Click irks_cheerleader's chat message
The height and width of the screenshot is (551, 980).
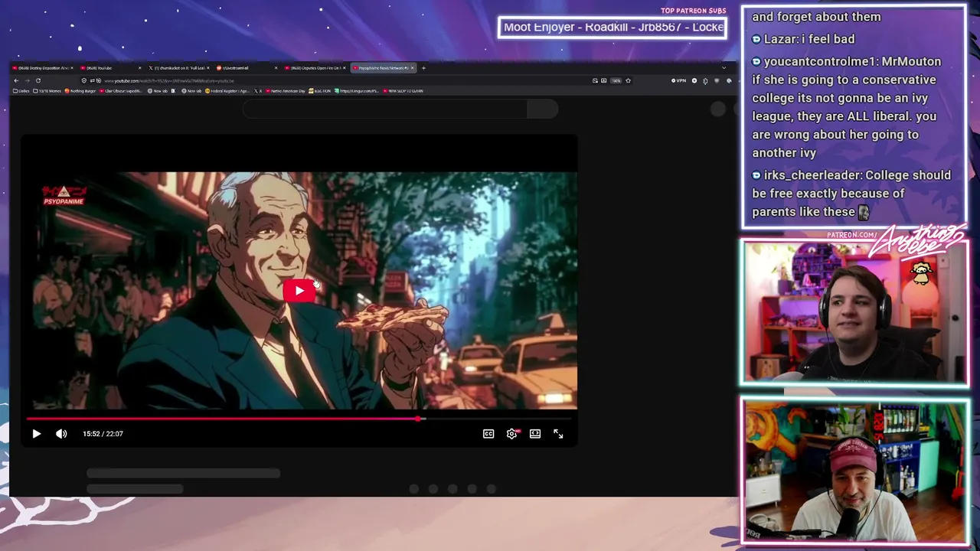tap(851, 194)
